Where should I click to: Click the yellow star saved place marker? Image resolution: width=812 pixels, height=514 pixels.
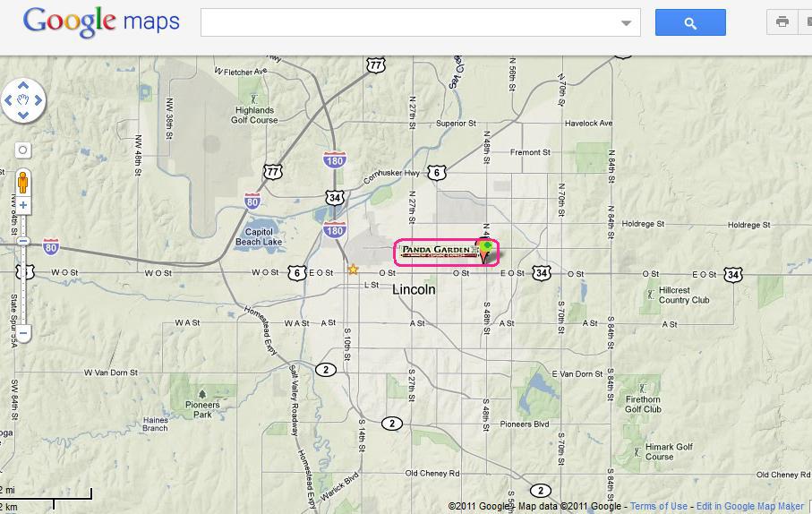(353, 270)
